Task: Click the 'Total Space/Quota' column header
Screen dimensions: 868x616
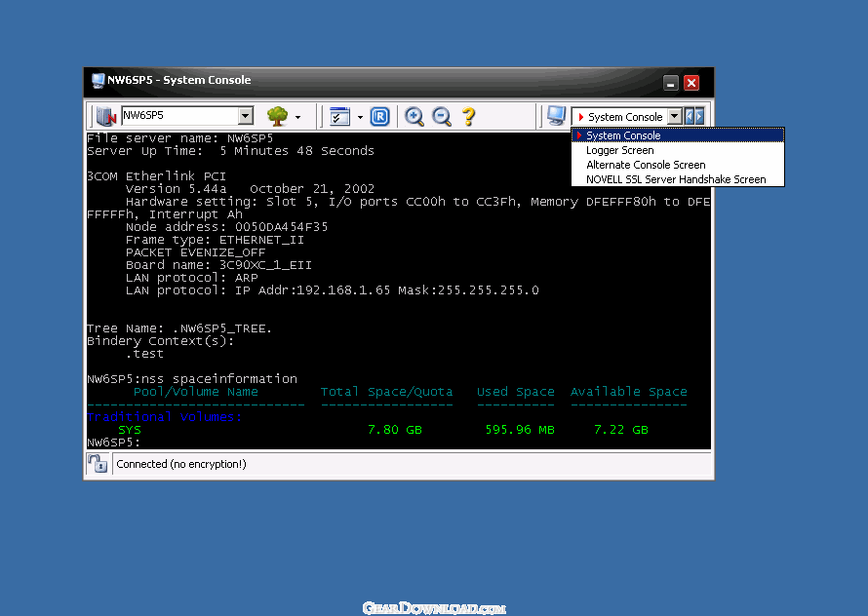Action: point(386,392)
